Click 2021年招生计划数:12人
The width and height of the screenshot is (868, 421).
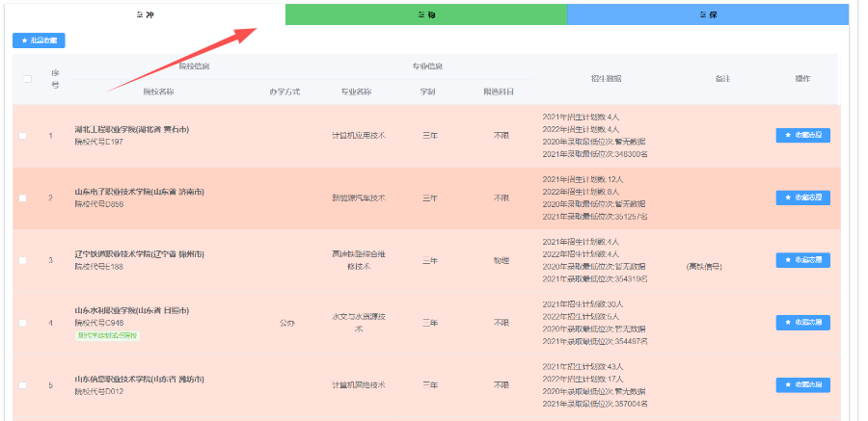(x=583, y=179)
